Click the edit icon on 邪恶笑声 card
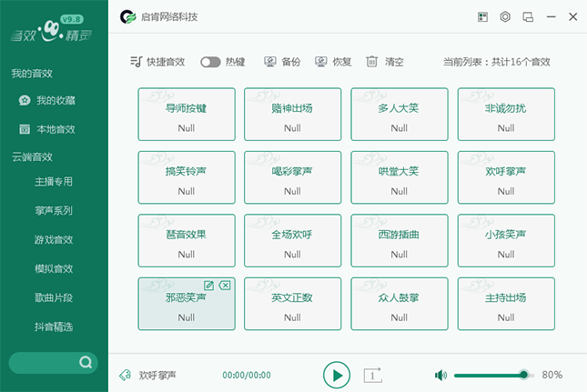 (208, 286)
